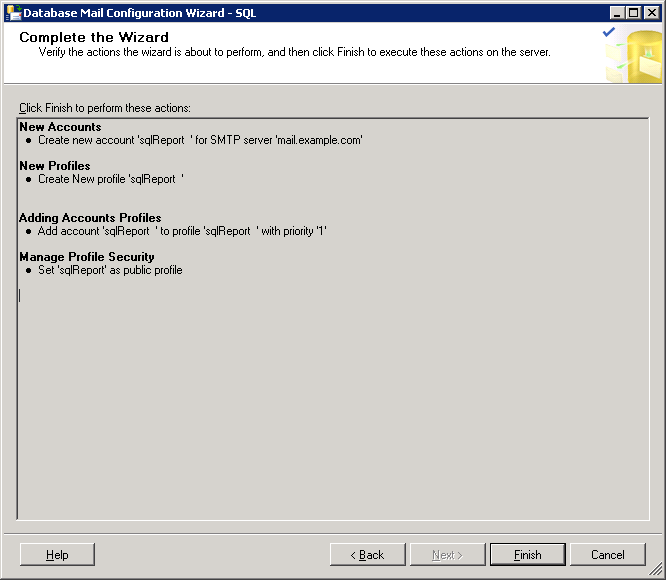Image resolution: width=666 pixels, height=580 pixels.
Task: Cancel the wizard
Action: tap(607, 555)
